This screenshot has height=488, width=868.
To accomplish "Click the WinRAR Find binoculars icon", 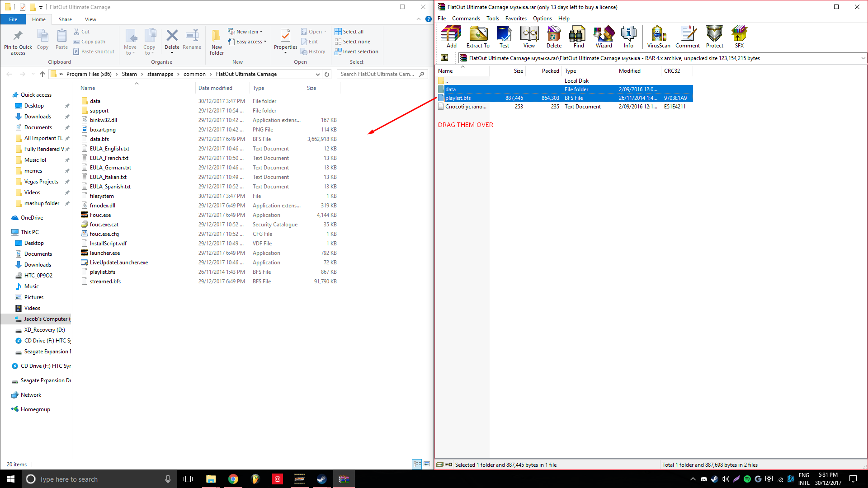I will click(579, 37).
